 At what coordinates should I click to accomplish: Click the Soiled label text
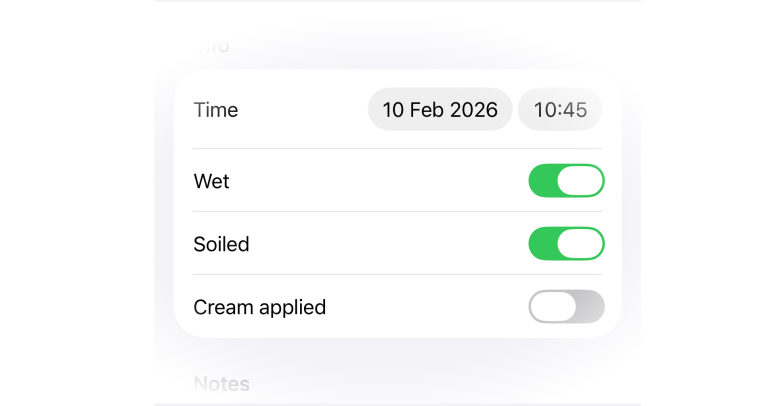[221, 244]
